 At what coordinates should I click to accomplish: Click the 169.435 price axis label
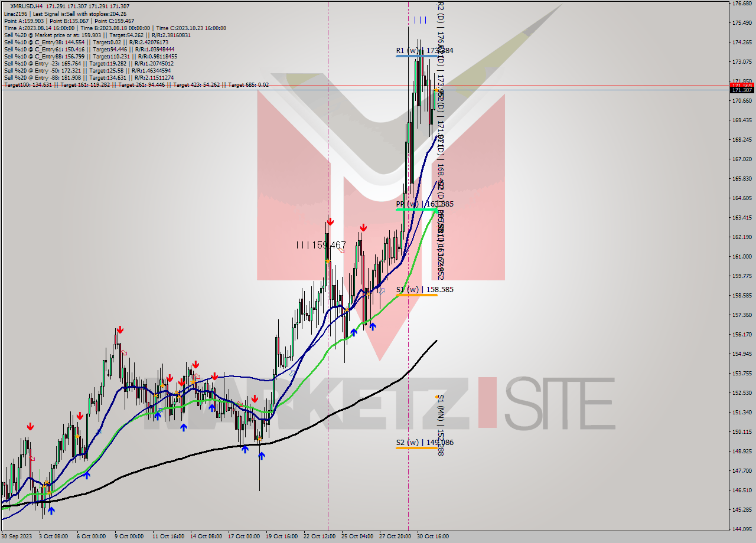pos(741,120)
